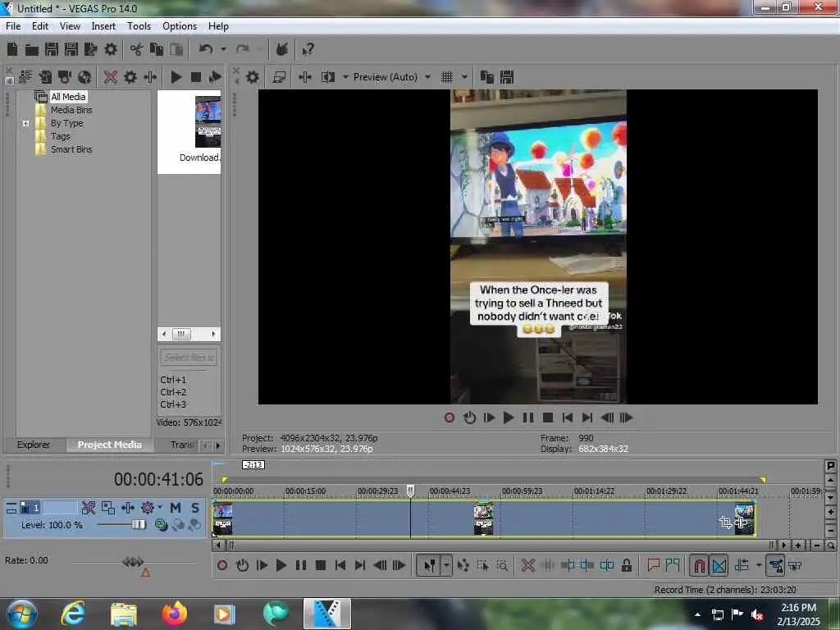Expand the overlays grid dropdown arrow
This screenshot has width=840, height=630.
464,77
